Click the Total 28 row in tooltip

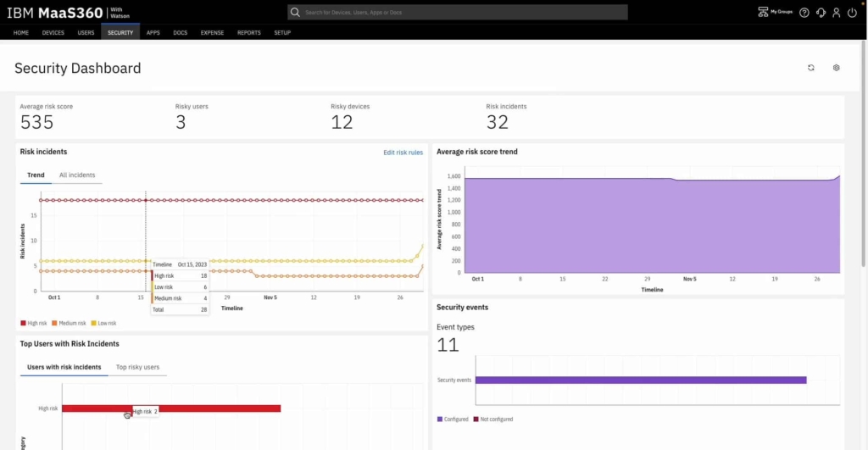pyautogui.click(x=180, y=309)
